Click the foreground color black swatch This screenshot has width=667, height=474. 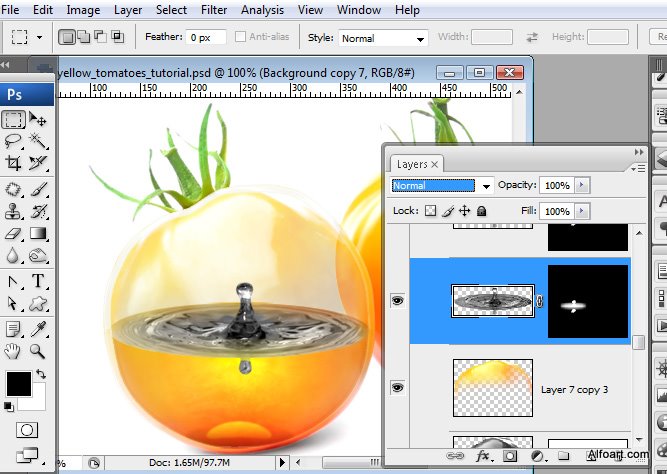(x=18, y=383)
